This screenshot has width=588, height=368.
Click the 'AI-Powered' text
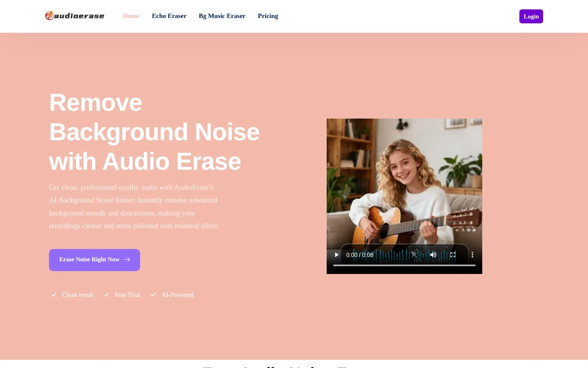pyautogui.click(x=177, y=295)
